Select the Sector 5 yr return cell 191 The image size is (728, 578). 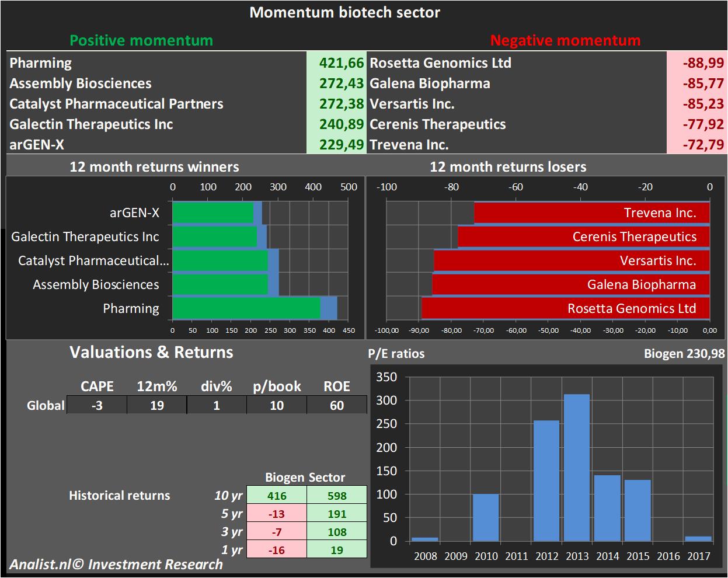(337, 514)
